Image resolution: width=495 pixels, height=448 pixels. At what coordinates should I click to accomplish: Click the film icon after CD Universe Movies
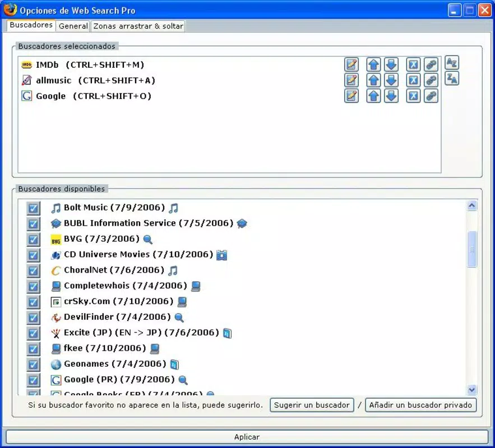tap(221, 255)
